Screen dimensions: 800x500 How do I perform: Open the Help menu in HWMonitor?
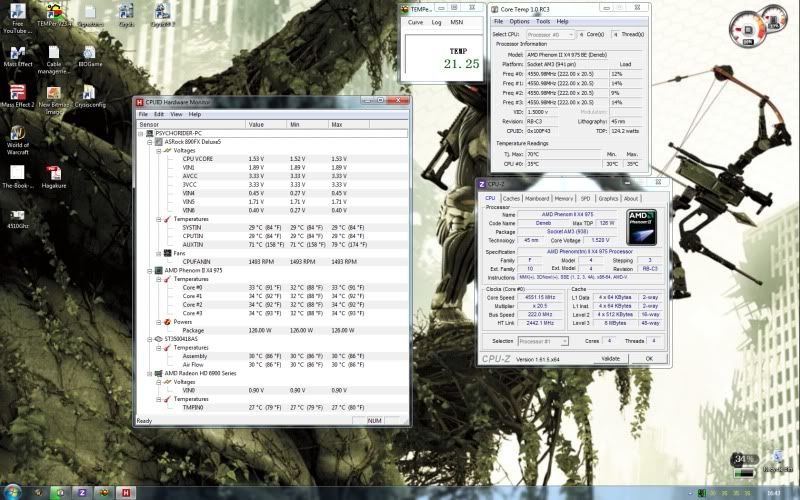195,114
